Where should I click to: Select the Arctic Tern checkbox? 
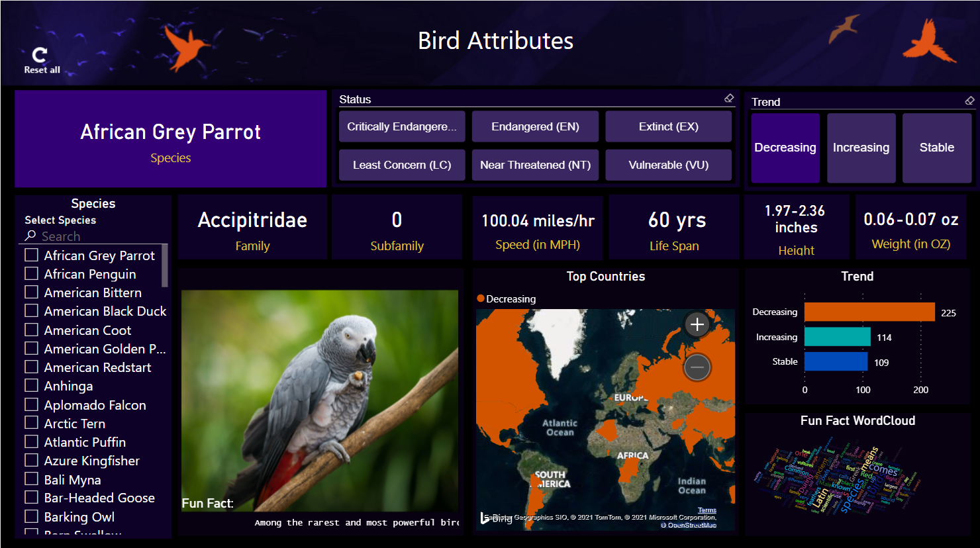(31, 423)
